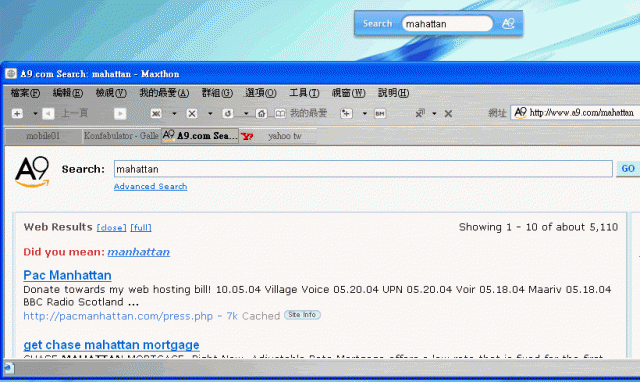The image size is (640, 382).
Task: Go to home page icon
Action: point(262,113)
